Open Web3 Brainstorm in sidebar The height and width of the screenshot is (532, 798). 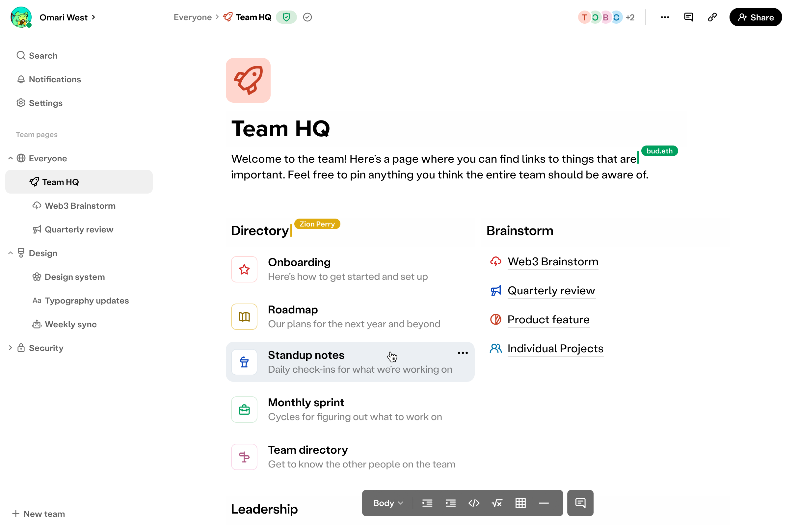(80, 206)
